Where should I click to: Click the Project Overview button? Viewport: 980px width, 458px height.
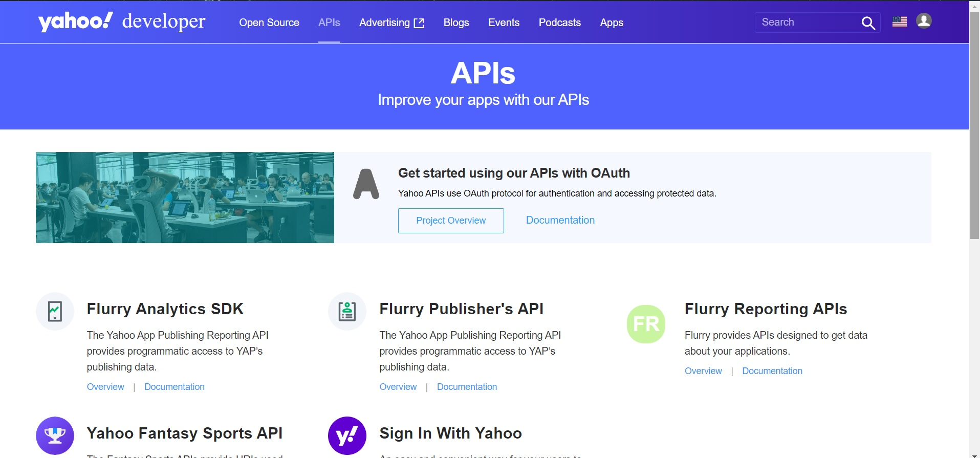tap(451, 221)
